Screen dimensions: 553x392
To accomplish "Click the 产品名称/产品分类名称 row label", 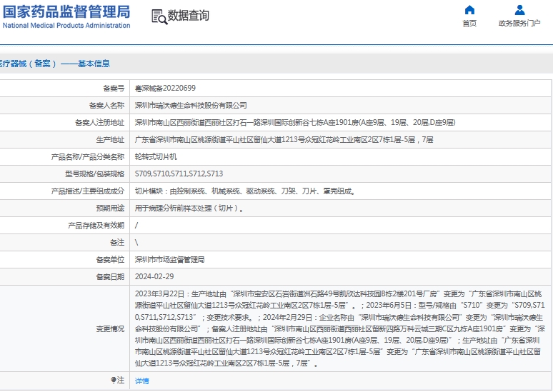I will tap(88, 157).
